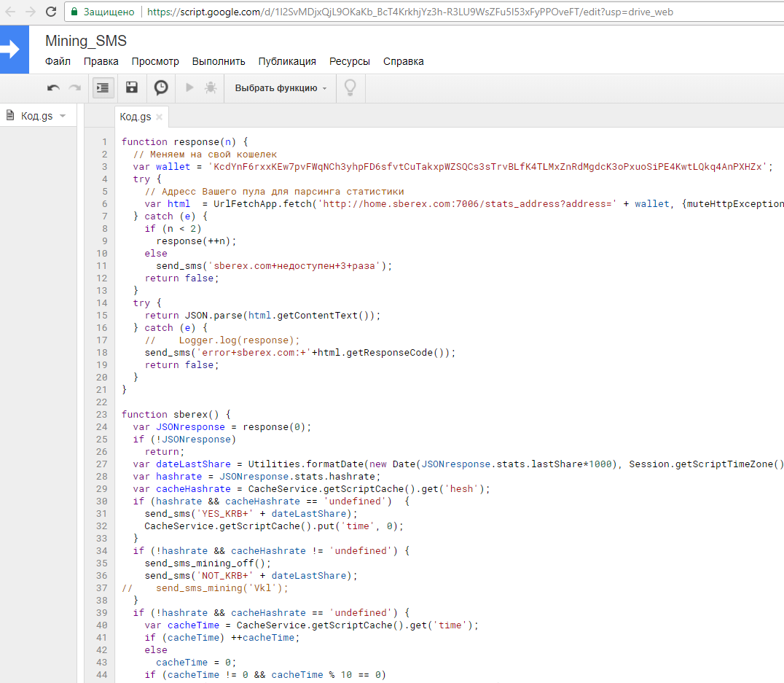The image size is (784, 683).
Task: Click "var hashrate = JSONresponse.stats.hashrate;" line
Action: 257,476
